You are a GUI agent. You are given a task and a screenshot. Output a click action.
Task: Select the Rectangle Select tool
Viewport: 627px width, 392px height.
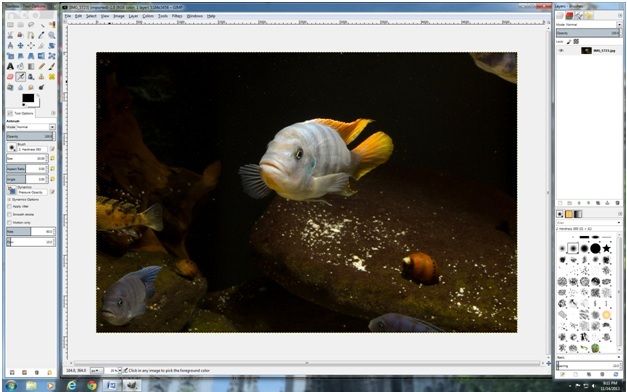[x=10, y=25]
